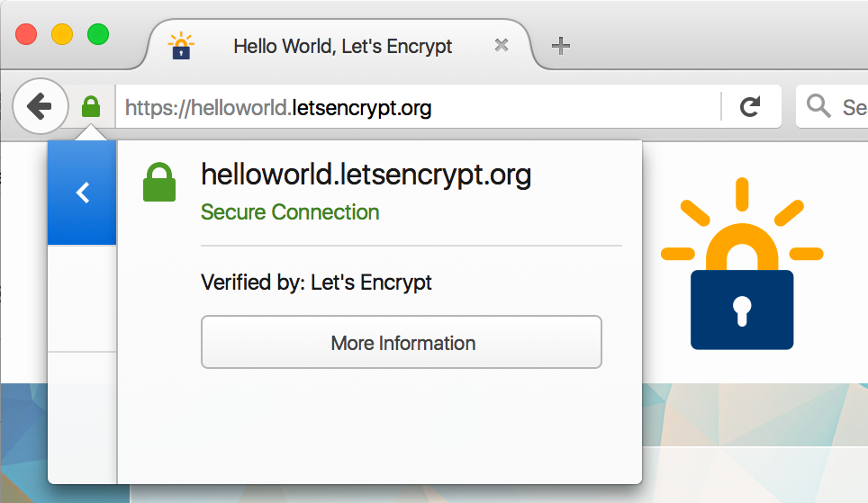Click the Secure Connection status text
868x503 pixels.
[x=290, y=212]
